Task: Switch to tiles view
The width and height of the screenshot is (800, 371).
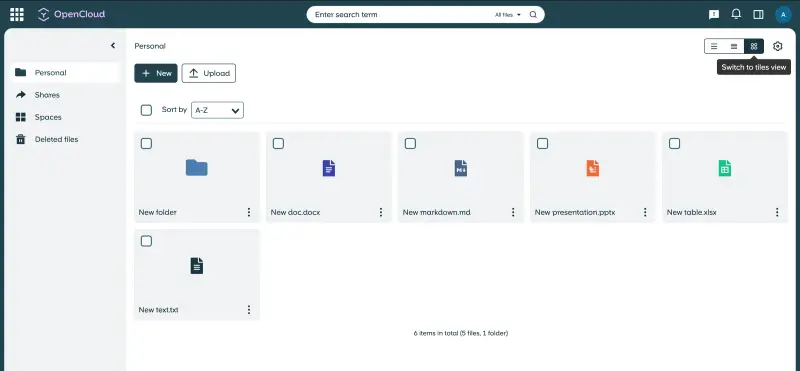Action: click(x=754, y=46)
